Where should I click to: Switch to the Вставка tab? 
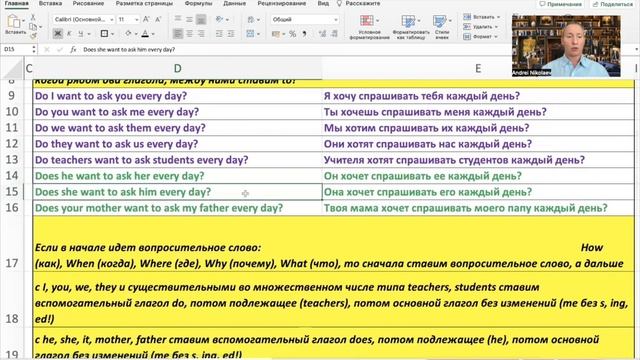pyautogui.click(x=50, y=3)
